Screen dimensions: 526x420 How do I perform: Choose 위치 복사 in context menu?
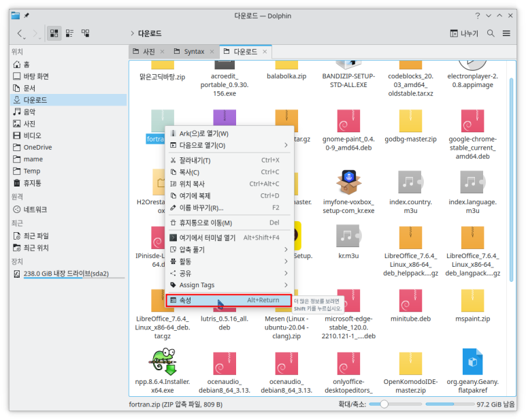click(229, 184)
